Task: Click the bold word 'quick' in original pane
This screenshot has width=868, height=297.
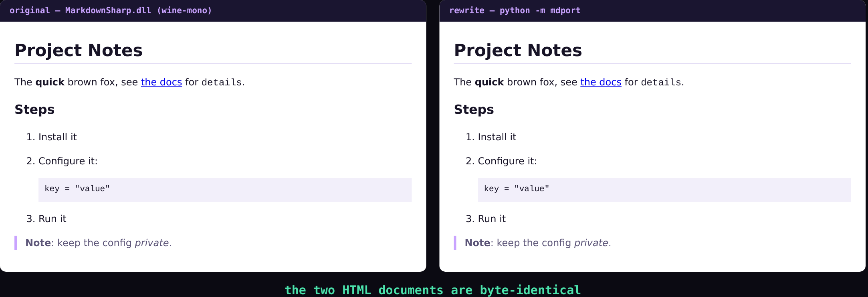Action: 50,82
